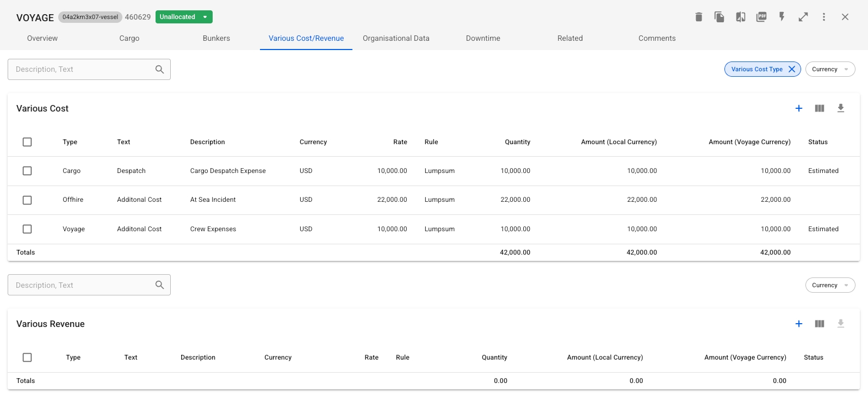Add a new Various Cost row
This screenshot has width=868, height=420.
click(799, 108)
